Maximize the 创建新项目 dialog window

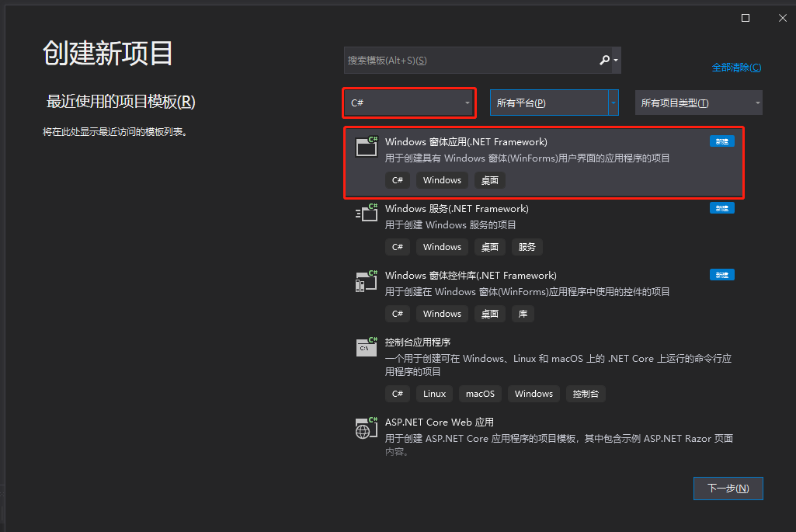746,19
